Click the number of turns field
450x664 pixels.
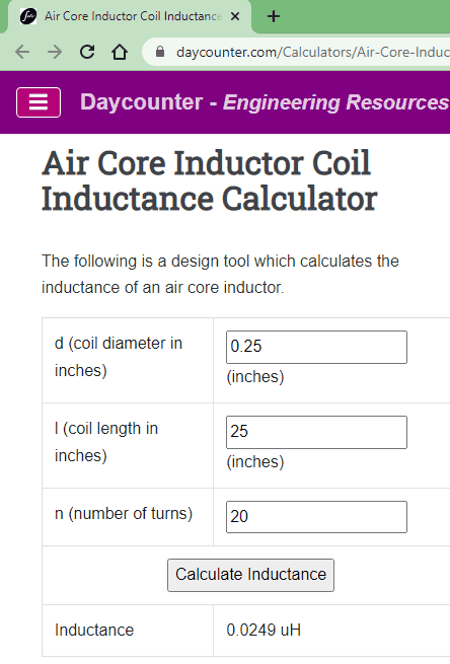tap(317, 517)
